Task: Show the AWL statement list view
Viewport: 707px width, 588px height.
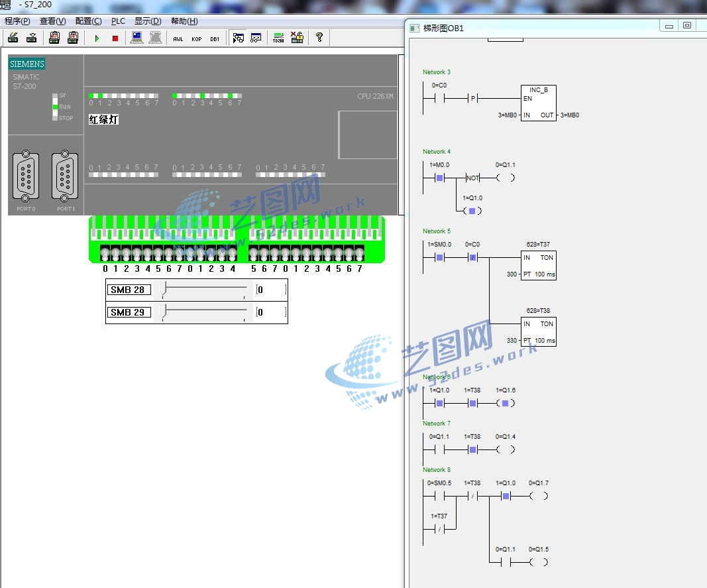Action: point(178,39)
